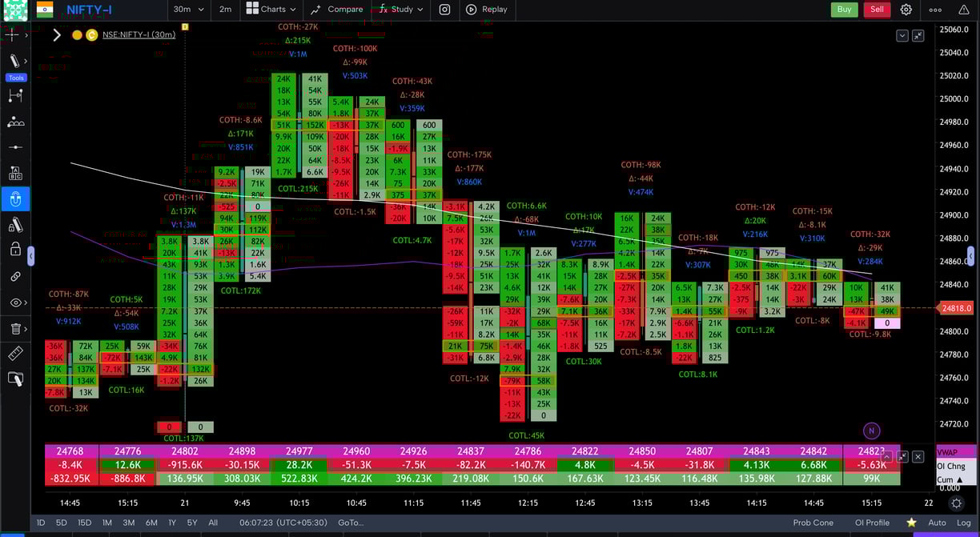Select the pencil drawing tool
This screenshot has height=537, width=980.
pyautogui.click(x=14, y=61)
